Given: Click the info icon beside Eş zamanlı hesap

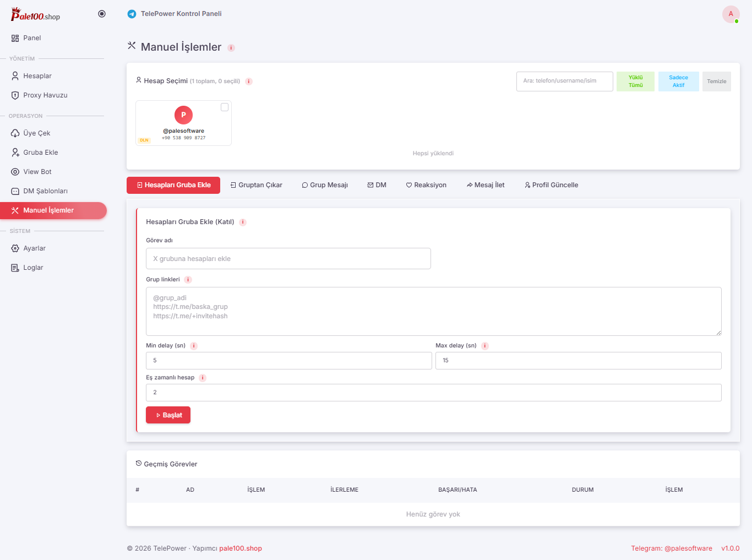Looking at the screenshot, I should pyautogui.click(x=203, y=378).
